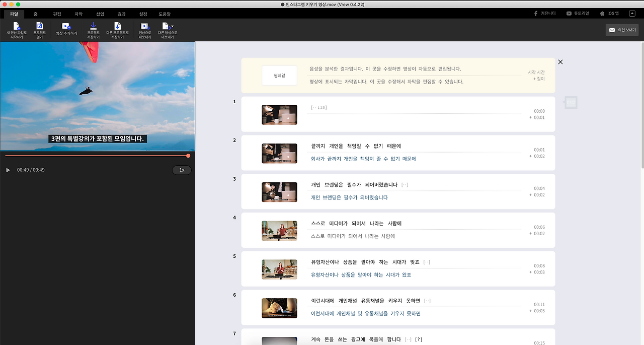Viewport: 644px width, 345px height.
Task: Click the '00:49 / 00:49' time display
Action: coord(31,170)
